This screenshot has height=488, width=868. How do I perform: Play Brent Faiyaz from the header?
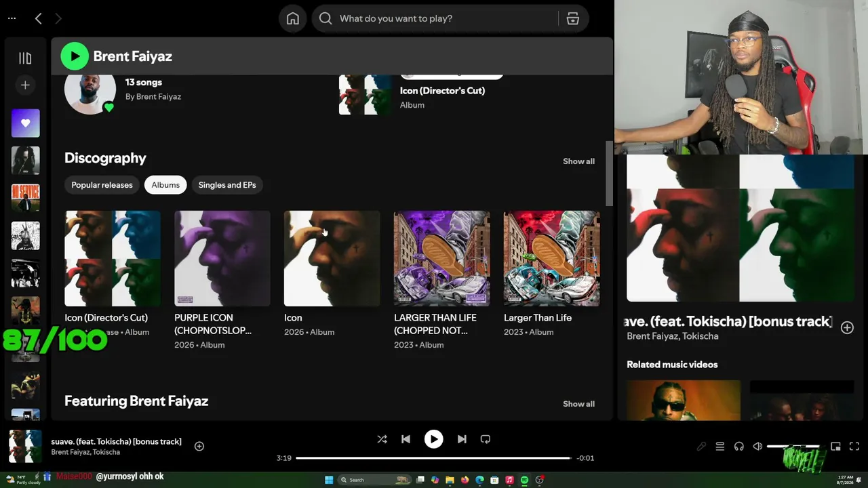(x=75, y=56)
